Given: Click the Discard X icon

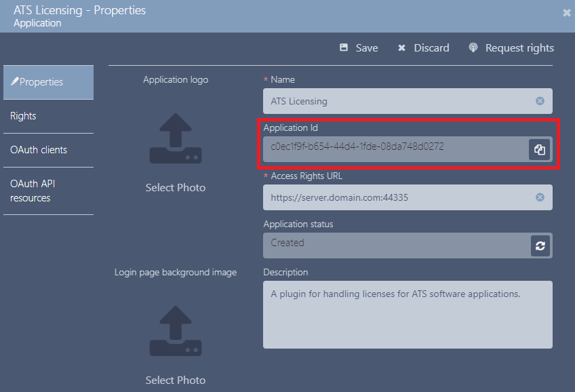Looking at the screenshot, I should (x=401, y=47).
